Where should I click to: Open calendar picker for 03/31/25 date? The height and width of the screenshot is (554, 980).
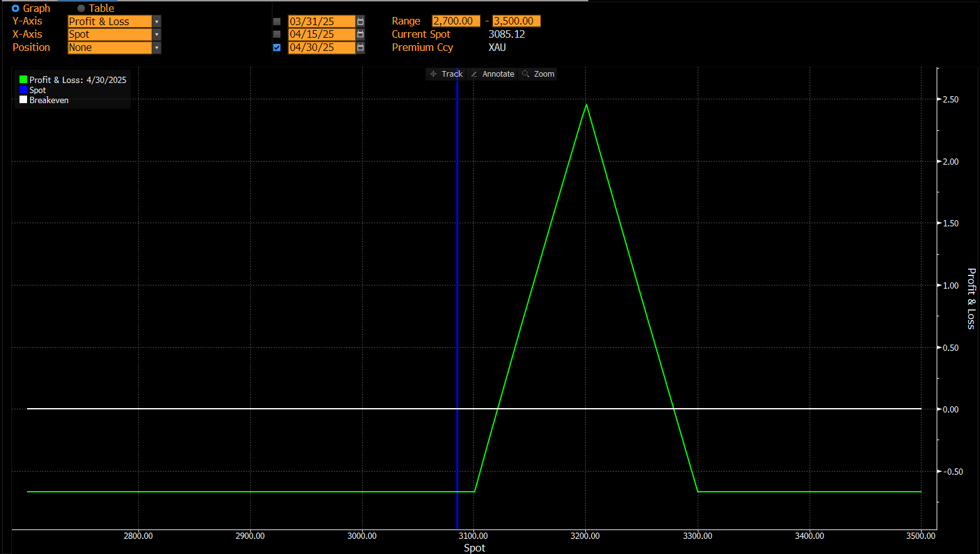pyautogui.click(x=360, y=21)
